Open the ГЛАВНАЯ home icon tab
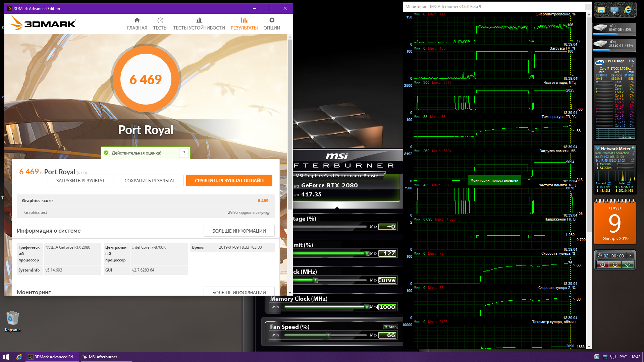The image size is (644, 362). 137,23
